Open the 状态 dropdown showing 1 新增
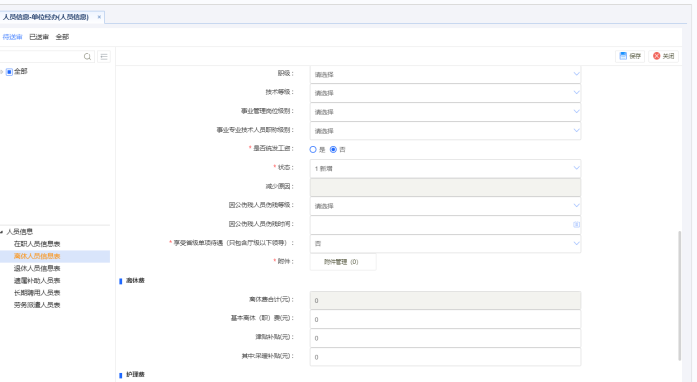Viewport: 697px width, 382px height. click(x=445, y=169)
